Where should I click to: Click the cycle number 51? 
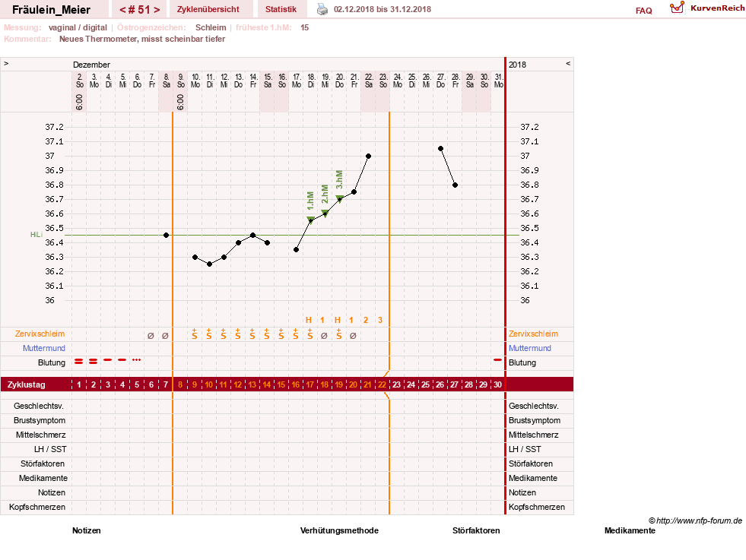[x=139, y=10]
